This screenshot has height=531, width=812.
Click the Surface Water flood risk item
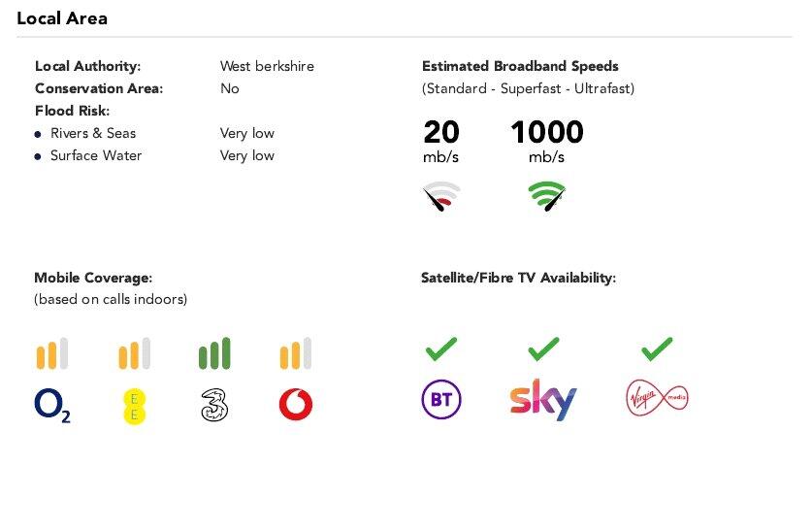96,155
